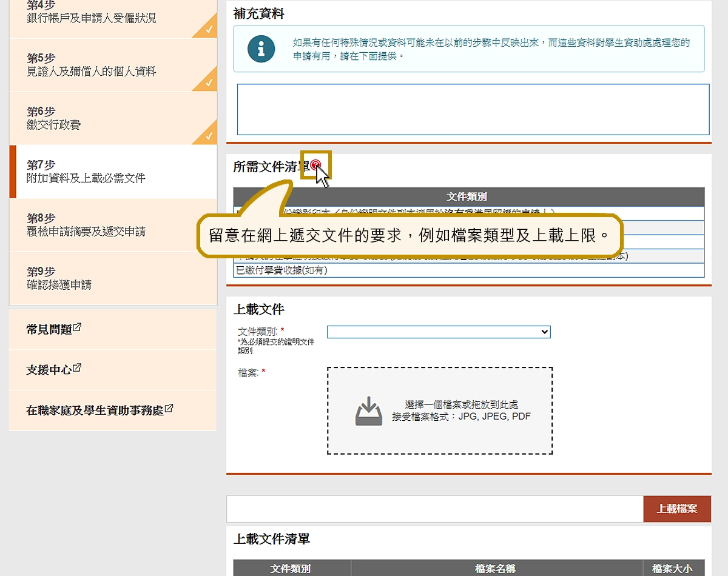728x576 pixels.
Task: Open the 文件類別 dropdown list
Action: (438, 332)
